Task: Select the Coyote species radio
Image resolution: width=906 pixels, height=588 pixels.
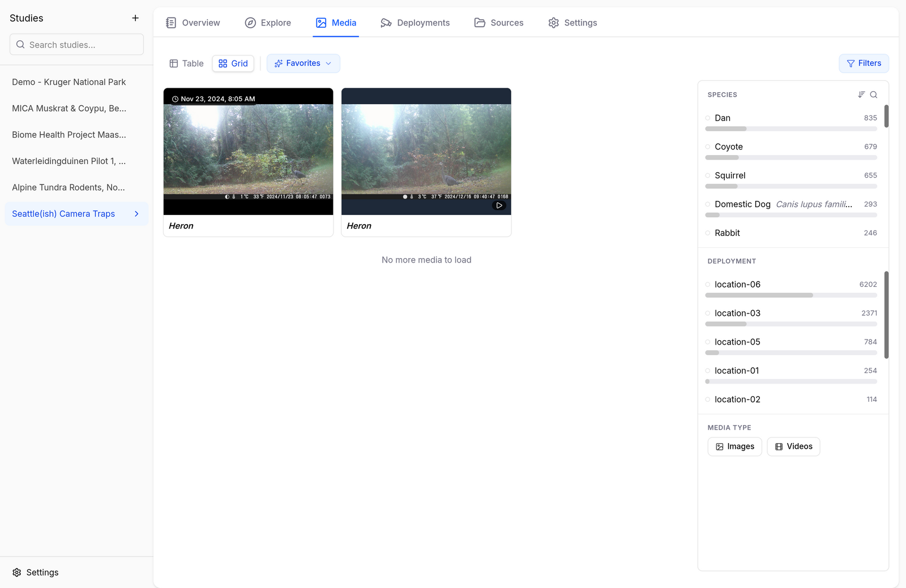Action: [x=708, y=147]
